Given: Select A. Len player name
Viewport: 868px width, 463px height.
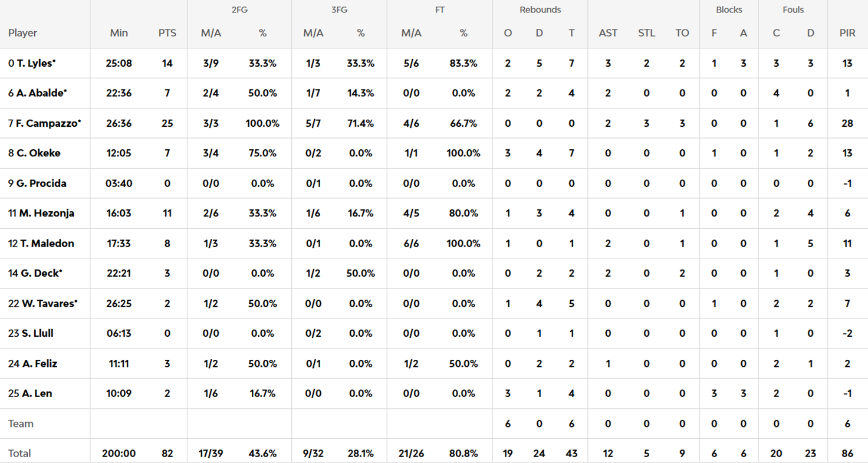Looking at the screenshot, I should (x=36, y=394).
